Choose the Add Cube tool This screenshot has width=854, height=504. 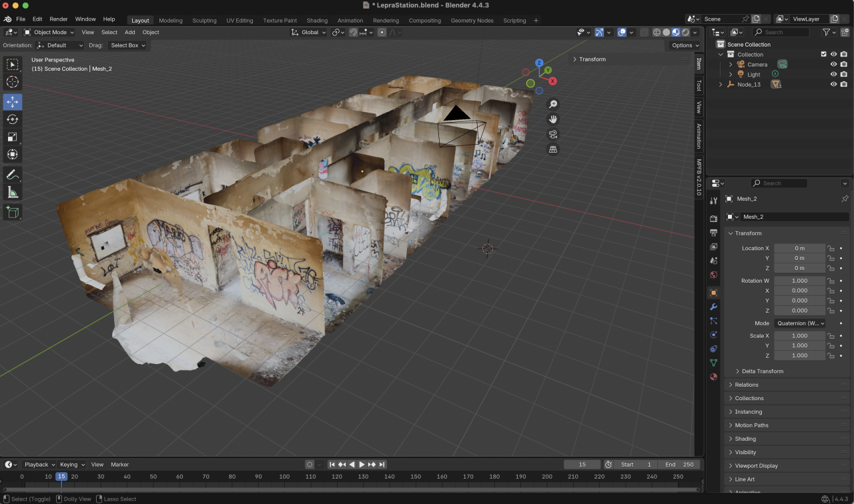click(x=13, y=212)
